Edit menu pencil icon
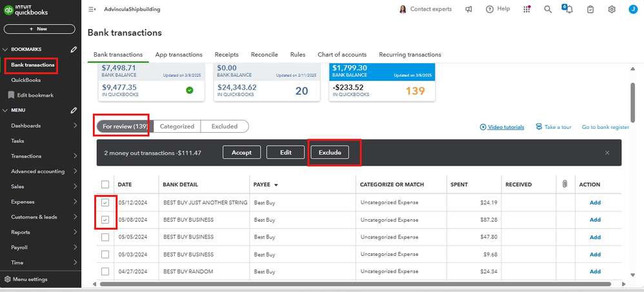This screenshot has width=644, height=292. [74, 110]
